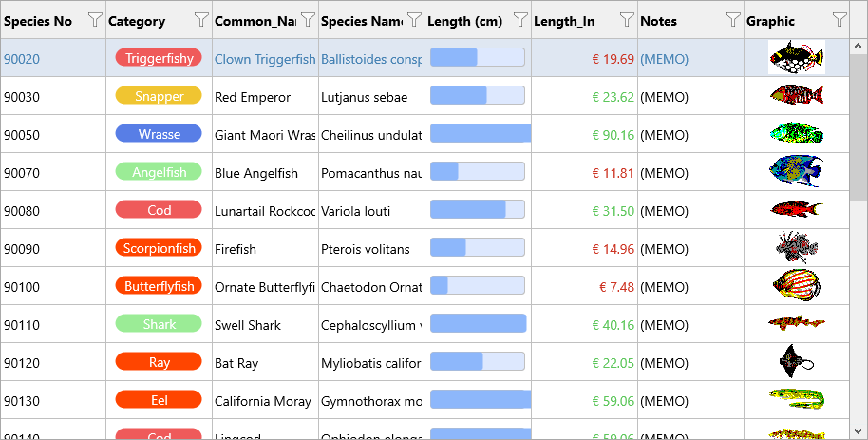The width and height of the screenshot is (868, 440).
Task: Open filter for Length_In column
Action: 627,20
